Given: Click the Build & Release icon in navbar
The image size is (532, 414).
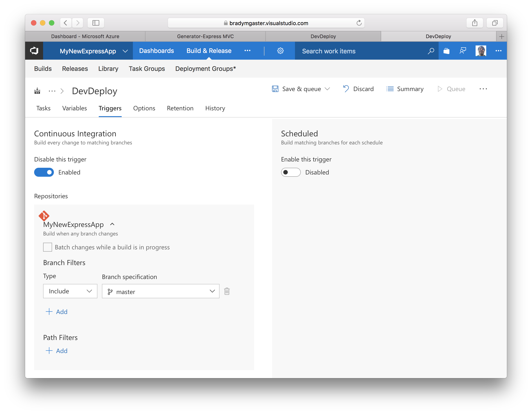Looking at the screenshot, I should coord(209,50).
